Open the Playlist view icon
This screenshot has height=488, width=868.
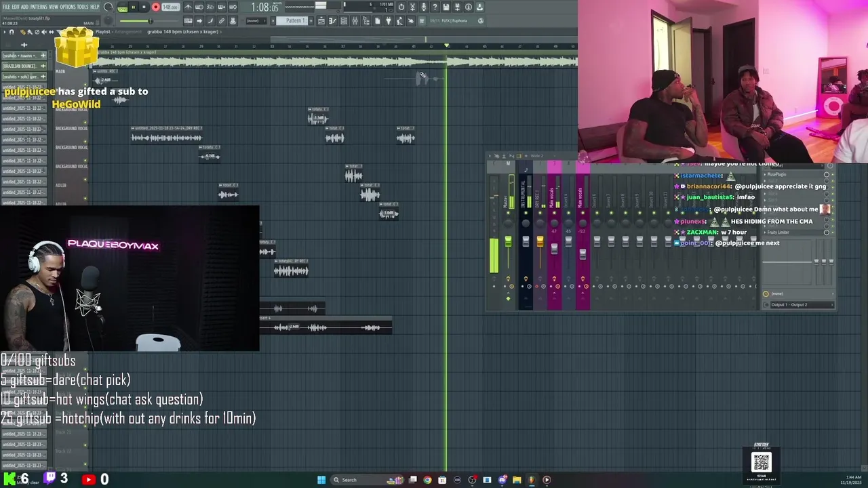coord(321,21)
